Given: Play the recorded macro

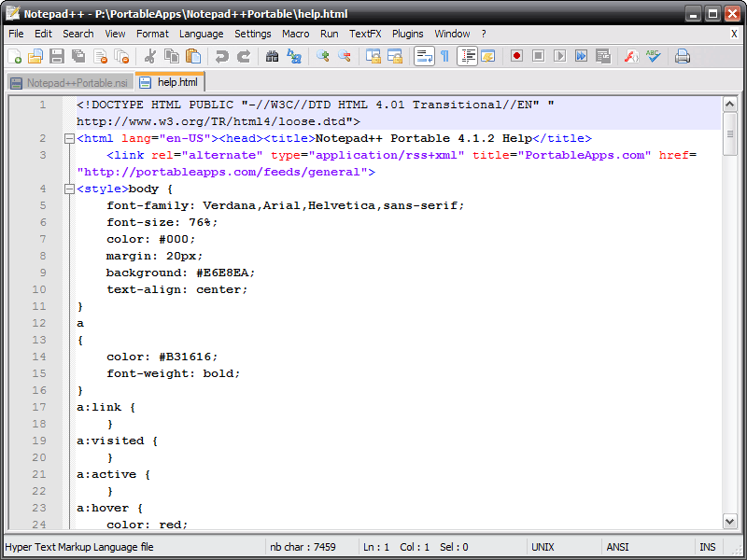Looking at the screenshot, I should tap(559, 56).
